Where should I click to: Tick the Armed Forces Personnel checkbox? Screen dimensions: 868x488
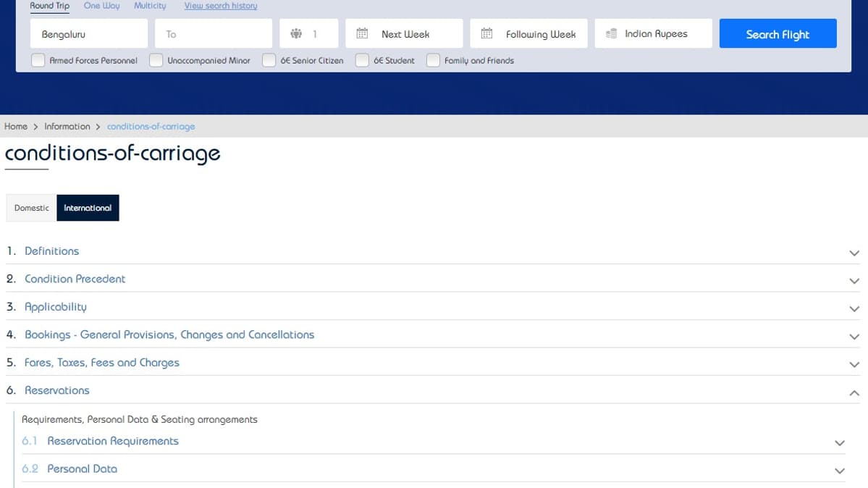coord(38,60)
